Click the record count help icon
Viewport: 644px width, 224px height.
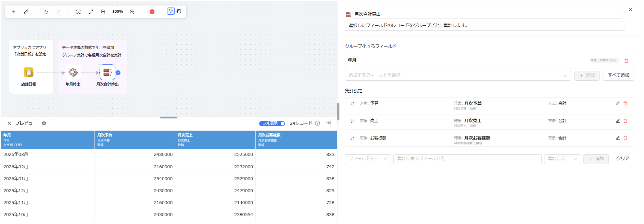(317, 123)
